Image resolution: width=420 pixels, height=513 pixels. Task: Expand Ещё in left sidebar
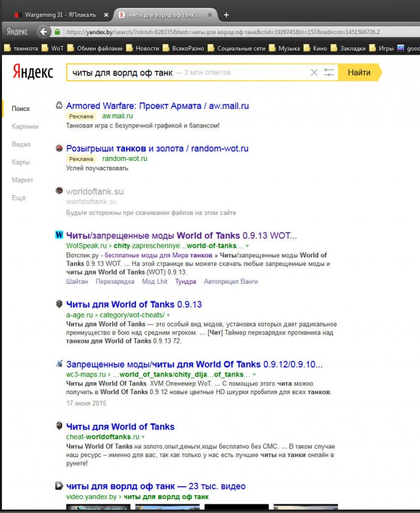(x=18, y=198)
